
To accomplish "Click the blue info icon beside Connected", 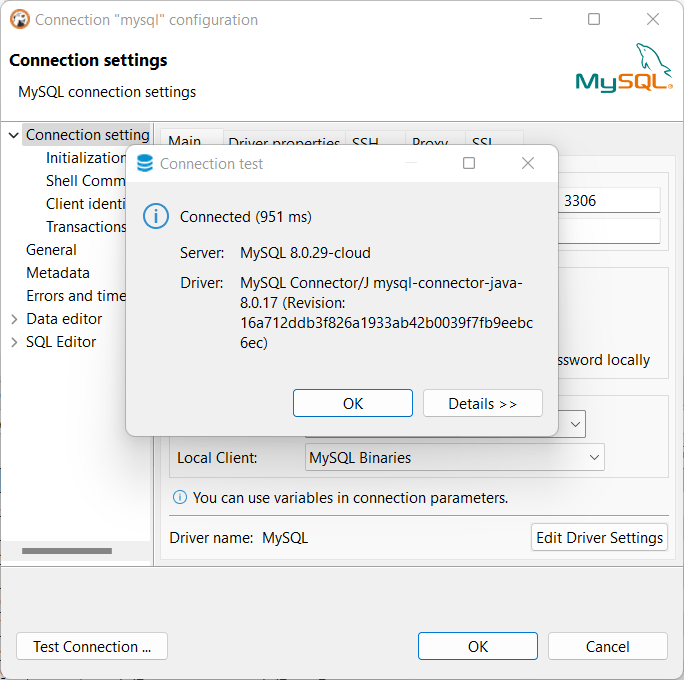I will [155, 216].
